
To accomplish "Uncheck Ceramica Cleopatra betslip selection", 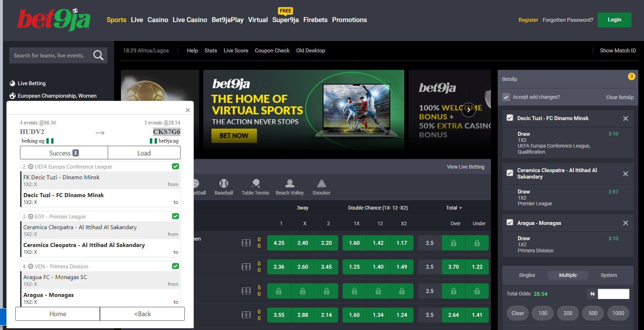I will click(510, 173).
